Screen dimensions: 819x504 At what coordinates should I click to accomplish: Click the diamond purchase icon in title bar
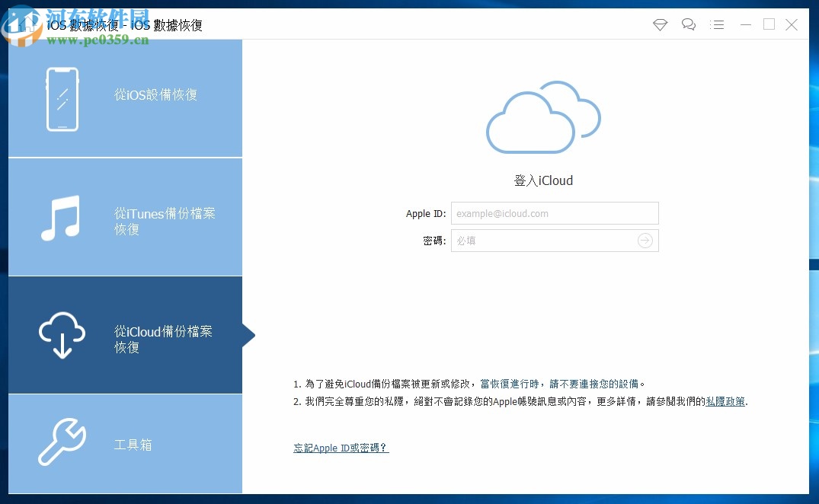click(x=659, y=24)
